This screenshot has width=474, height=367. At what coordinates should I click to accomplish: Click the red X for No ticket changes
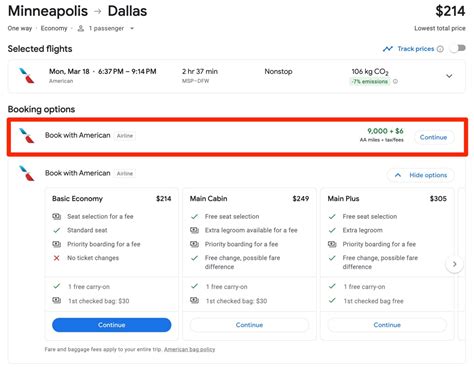pos(57,258)
